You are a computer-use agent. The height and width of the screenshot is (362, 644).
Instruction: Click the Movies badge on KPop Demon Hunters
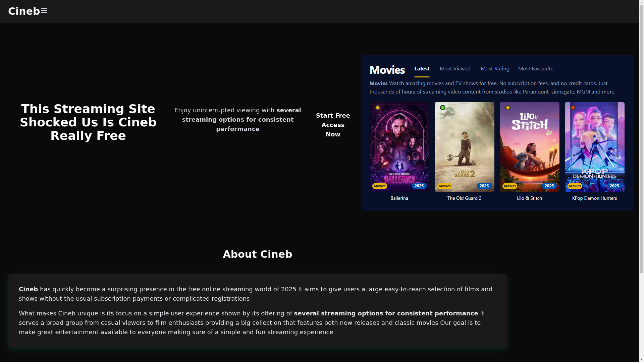pyautogui.click(x=575, y=186)
